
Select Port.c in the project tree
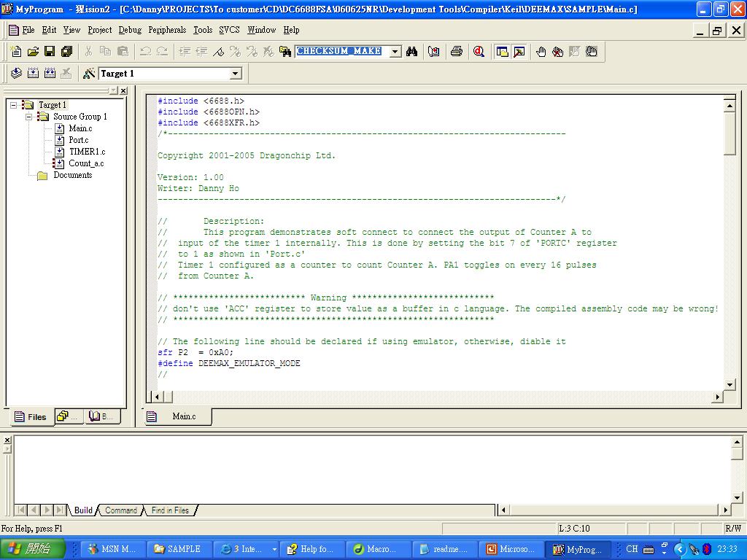click(79, 140)
